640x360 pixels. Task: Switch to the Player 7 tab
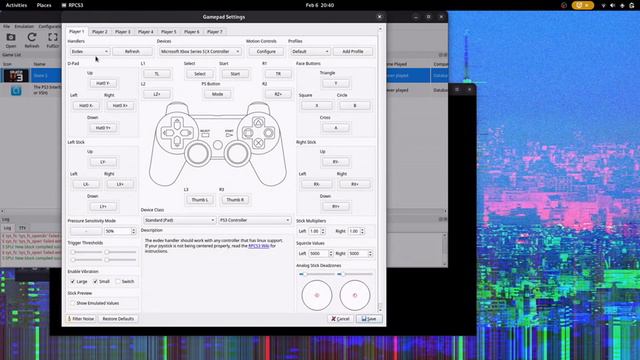[215, 32]
